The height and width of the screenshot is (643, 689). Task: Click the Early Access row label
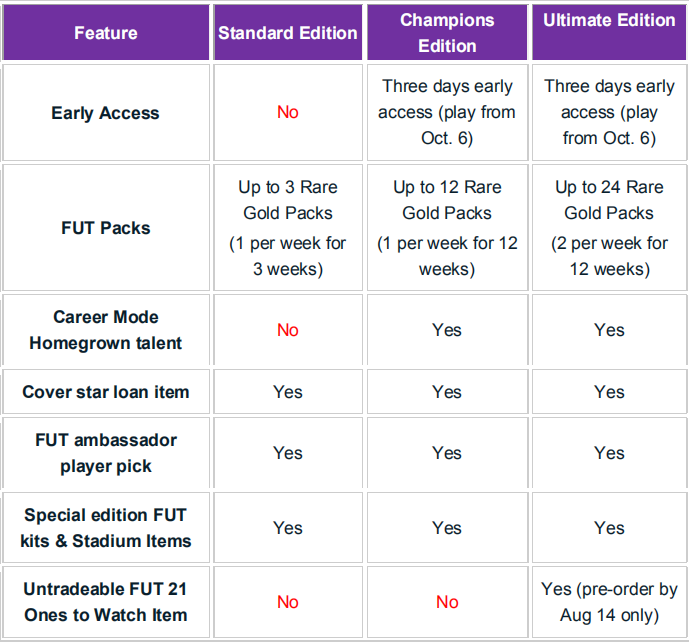pyautogui.click(x=106, y=112)
